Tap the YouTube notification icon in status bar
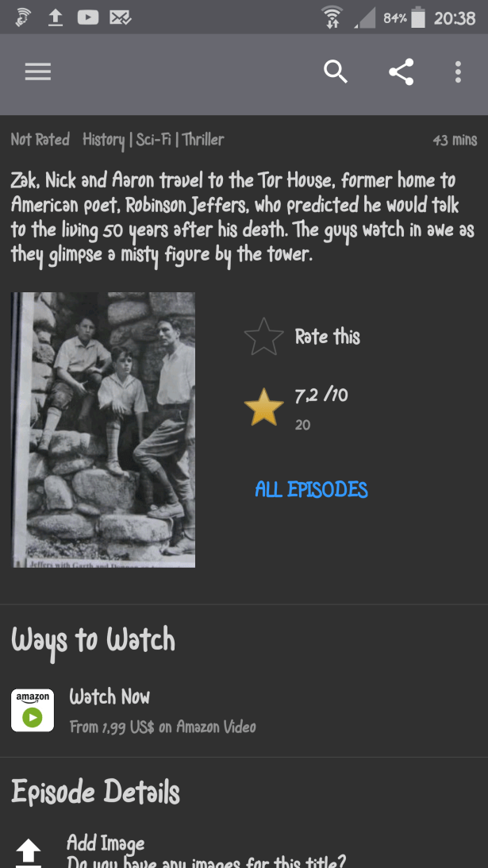The width and height of the screenshot is (488, 868). 88,17
